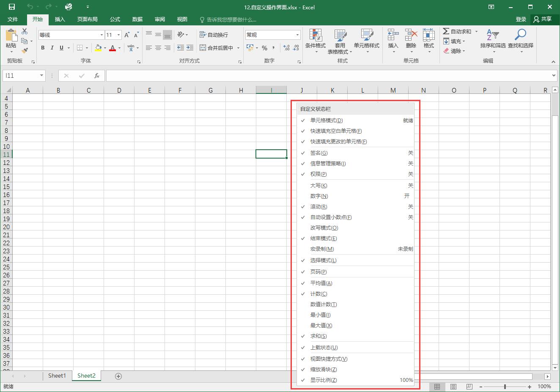Click the zoom slider handle

tap(505, 387)
